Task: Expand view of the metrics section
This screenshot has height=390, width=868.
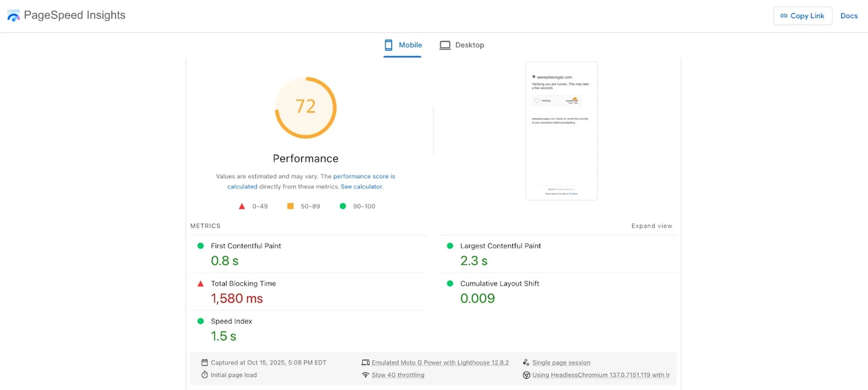Action: tap(651, 226)
